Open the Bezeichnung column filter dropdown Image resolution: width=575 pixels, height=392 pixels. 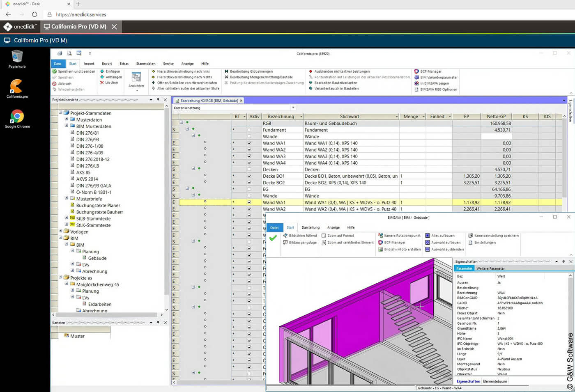tap(301, 116)
